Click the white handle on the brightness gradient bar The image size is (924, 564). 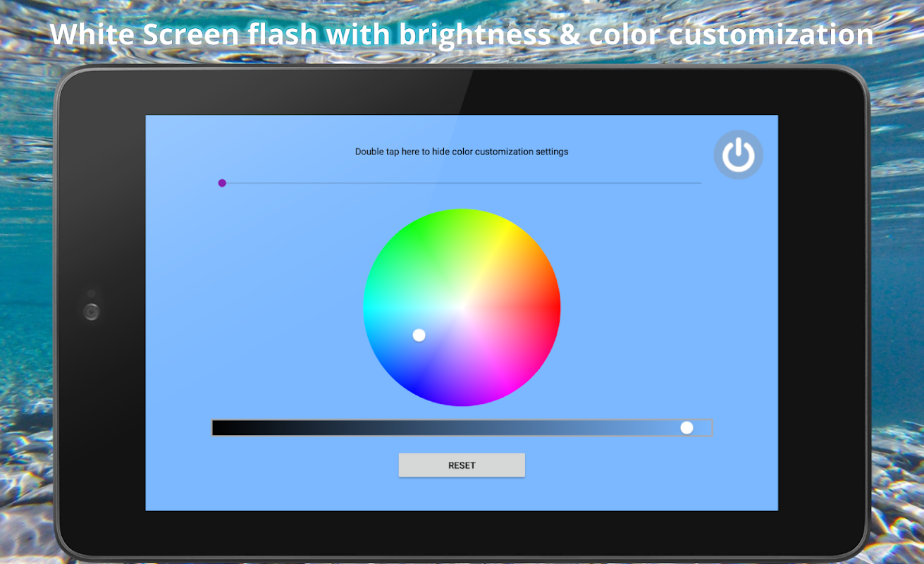pos(686,428)
